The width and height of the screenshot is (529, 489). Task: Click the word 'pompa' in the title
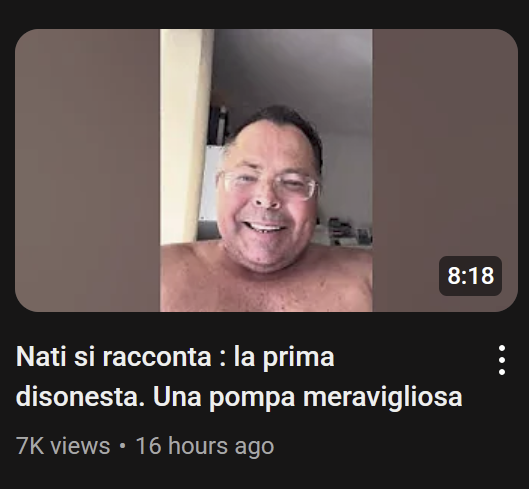[x=252, y=398]
